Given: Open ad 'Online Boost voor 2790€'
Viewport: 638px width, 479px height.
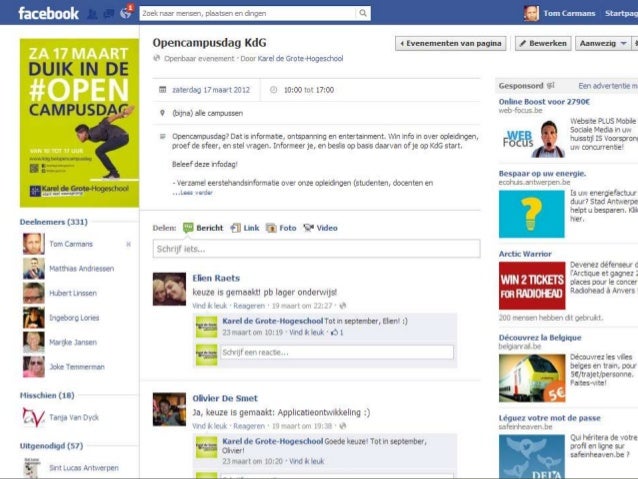Looking at the screenshot, I should click(x=544, y=101).
